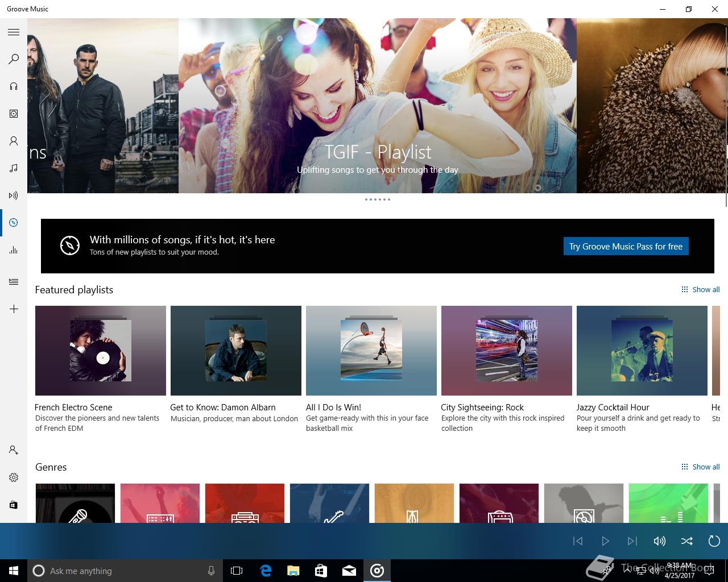
Task: Click the French Electro Scene title
Action: (x=73, y=407)
